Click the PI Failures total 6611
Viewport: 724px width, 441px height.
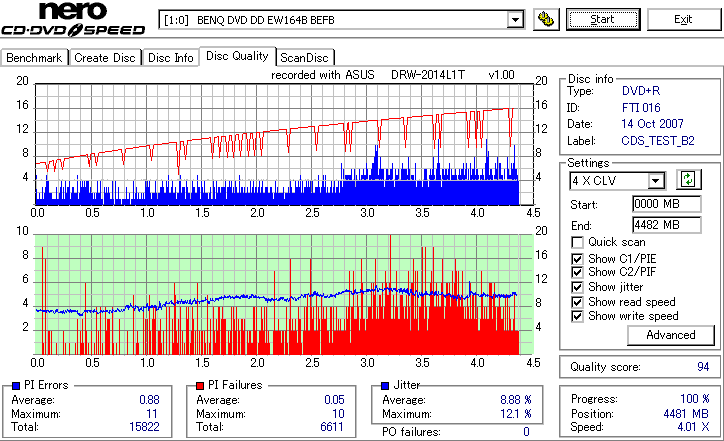pos(332,427)
